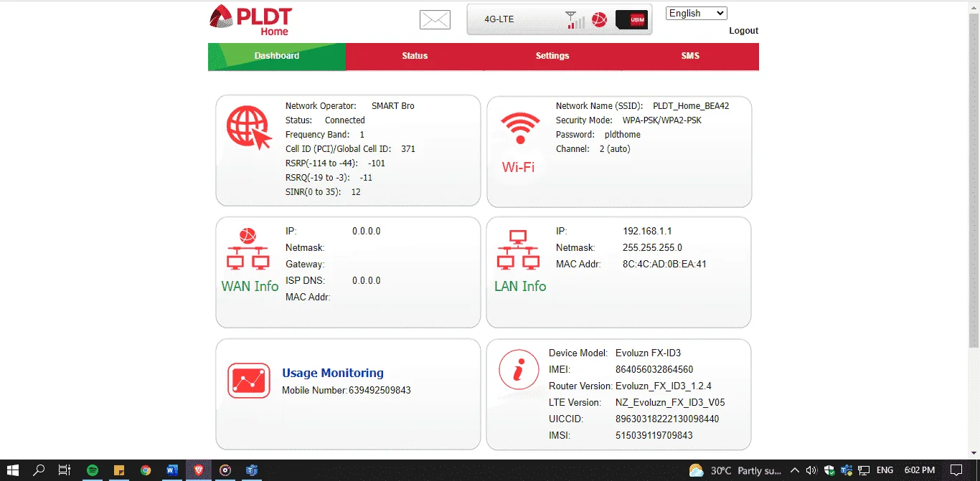Click the red Wi-Fi signal icon

click(520, 129)
